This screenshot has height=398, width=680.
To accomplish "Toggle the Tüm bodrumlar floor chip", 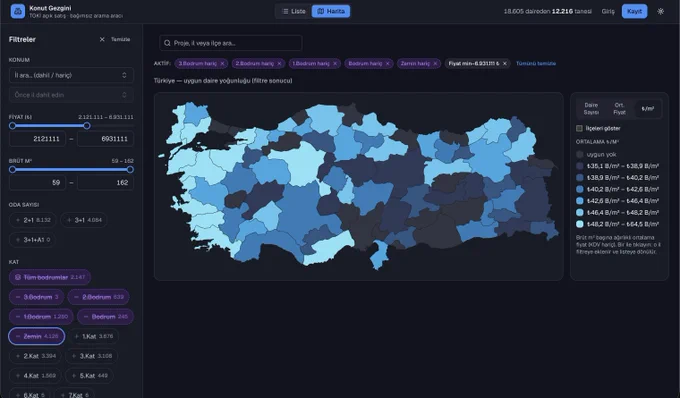I will point(50,277).
